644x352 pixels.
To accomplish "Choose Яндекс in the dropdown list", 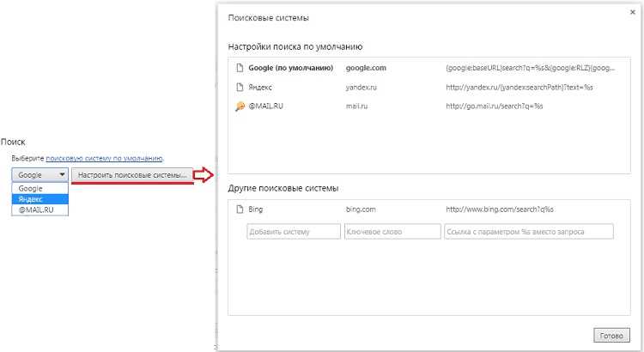I will click(x=39, y=199).
